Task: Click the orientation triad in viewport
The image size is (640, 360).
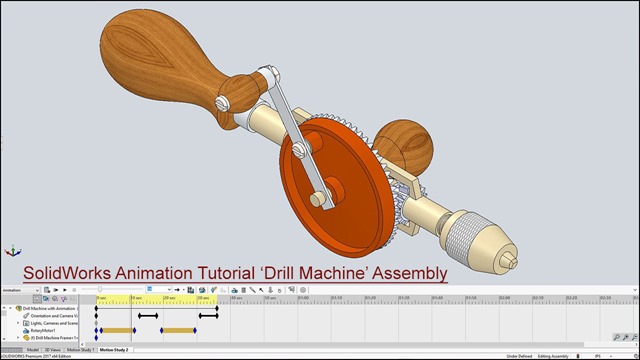Action: coord(13,251)
